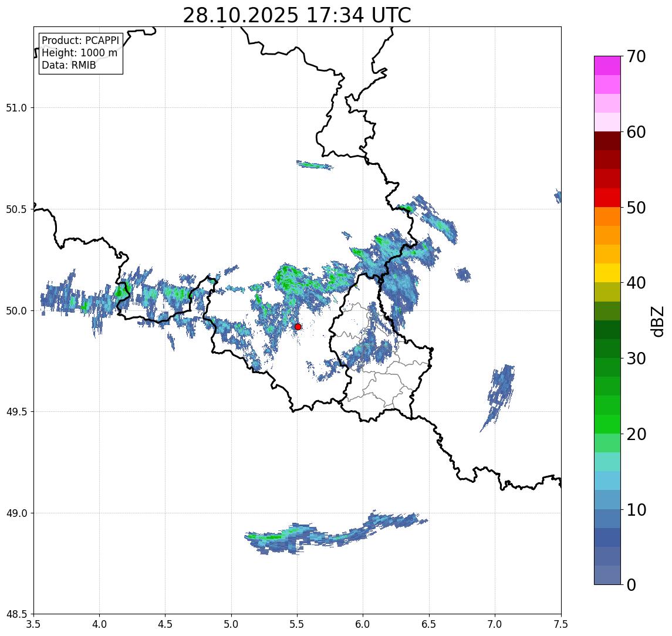
Task: Click the latitude axis label 50.0
Action: point(16,310)
